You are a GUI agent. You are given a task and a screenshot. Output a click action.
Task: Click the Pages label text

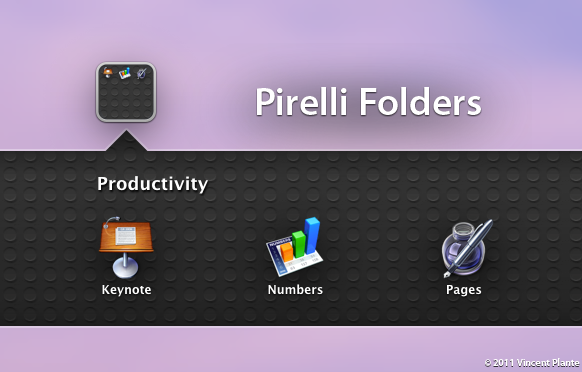464,290
